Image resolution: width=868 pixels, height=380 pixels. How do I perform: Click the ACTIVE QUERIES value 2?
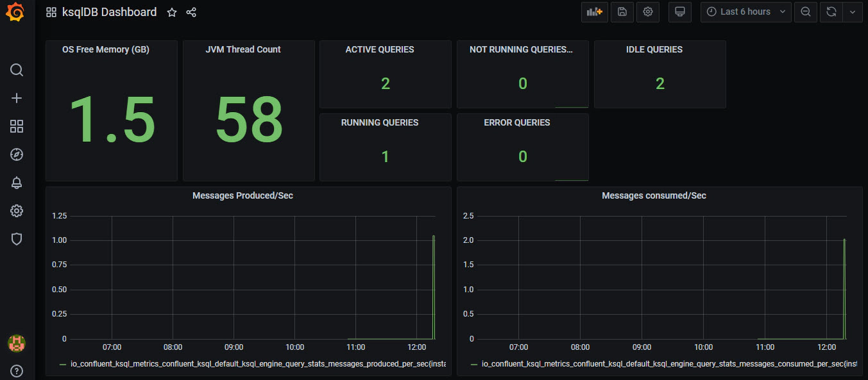click(x=386, y=83)
